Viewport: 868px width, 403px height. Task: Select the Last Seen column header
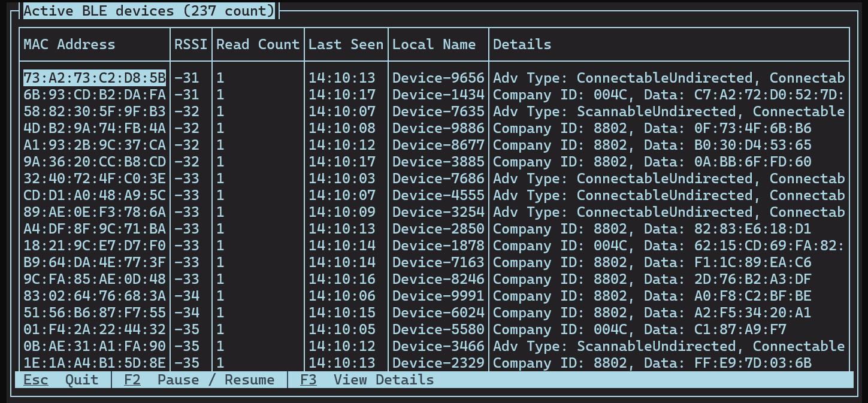click(x=346, y=44)
